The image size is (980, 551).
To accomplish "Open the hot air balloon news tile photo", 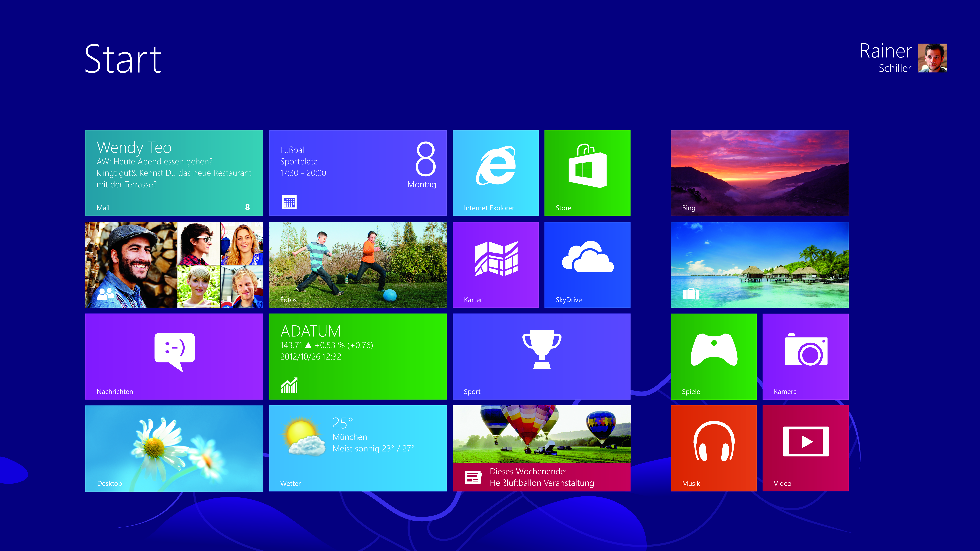I will tap(541, 434).
